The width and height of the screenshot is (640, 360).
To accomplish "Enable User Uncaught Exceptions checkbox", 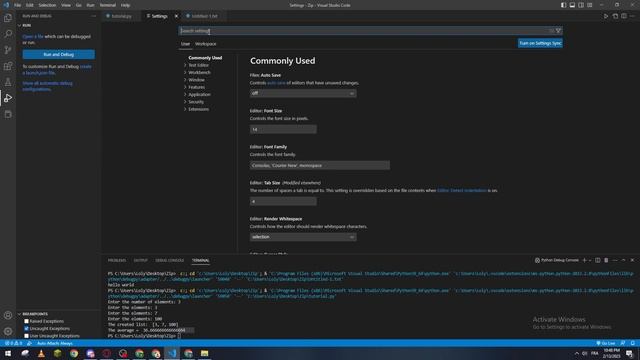I will pos(27,336).
